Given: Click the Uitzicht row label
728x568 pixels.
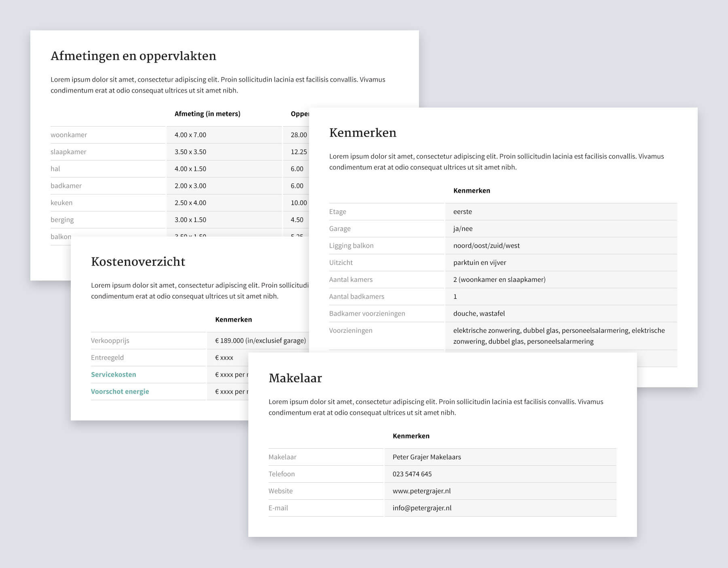Looking at the screenshot, I should tap(341, 262).
